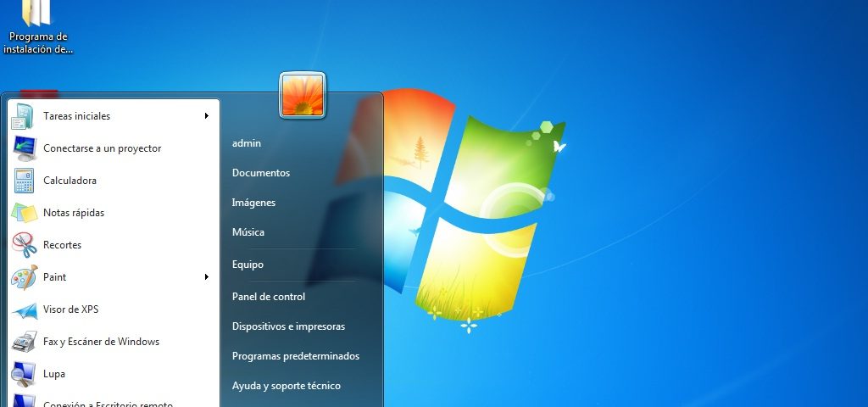Screen dimensions: 868x407
Task: Open the Programa de instalación desktop folder icon
Action: 36,12
